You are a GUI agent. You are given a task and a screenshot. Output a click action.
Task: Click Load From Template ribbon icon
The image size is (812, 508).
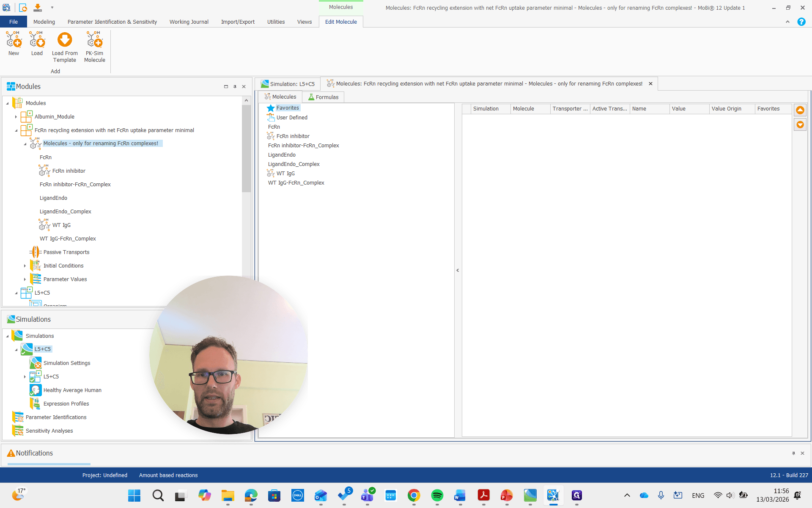[x=65, y=40]
